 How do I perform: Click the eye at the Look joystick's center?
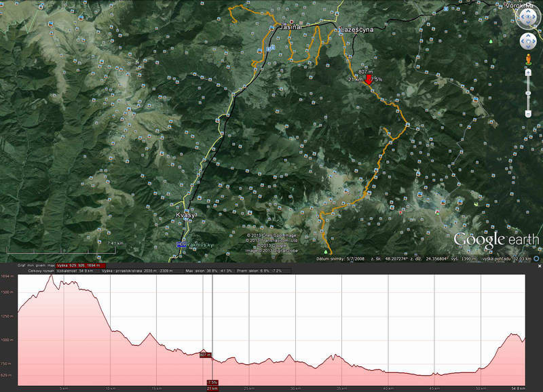tap(528, 16)
